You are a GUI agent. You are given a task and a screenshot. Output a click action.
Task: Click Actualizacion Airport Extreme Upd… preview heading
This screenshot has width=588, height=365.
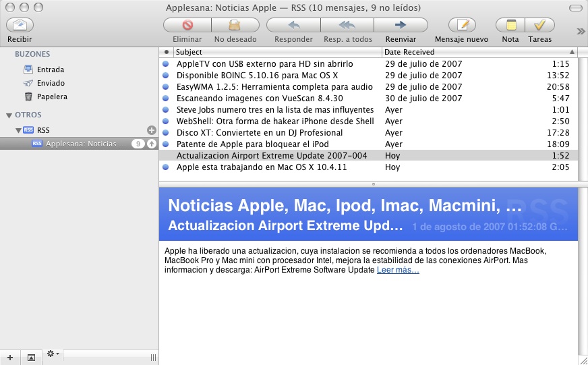point(285,225)
